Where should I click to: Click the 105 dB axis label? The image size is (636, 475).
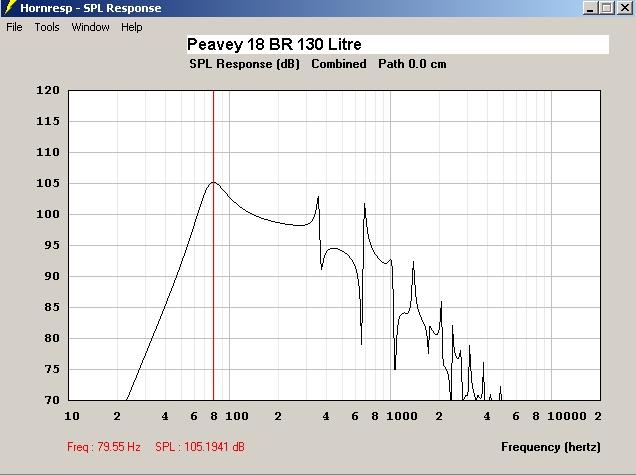tap(48, 183)
